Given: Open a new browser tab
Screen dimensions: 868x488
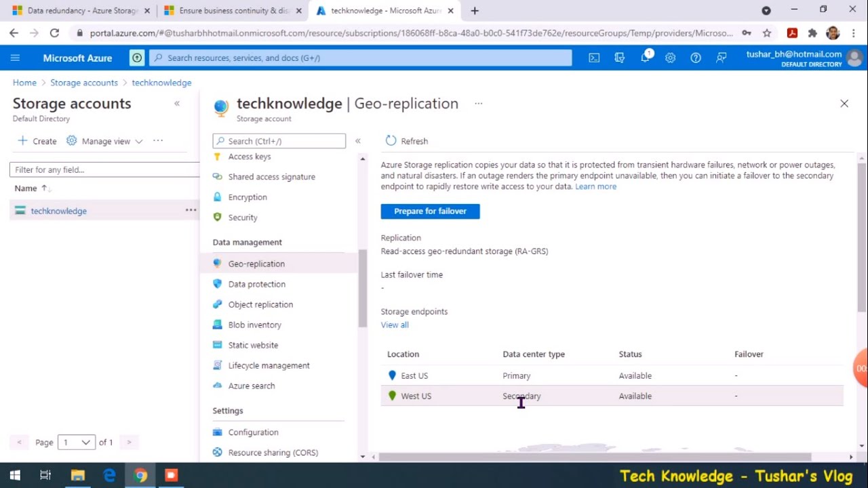Looking at the screenshot, I should 475,11.
